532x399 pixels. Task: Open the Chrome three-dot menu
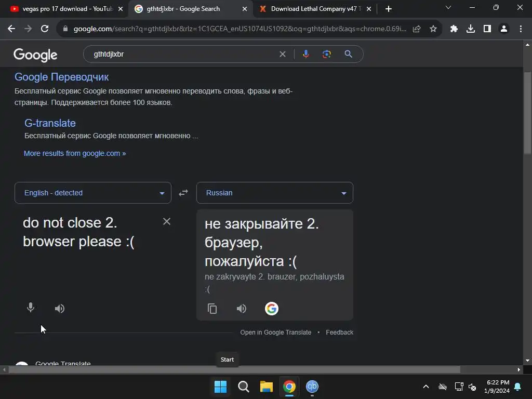(x=521, y=29)
